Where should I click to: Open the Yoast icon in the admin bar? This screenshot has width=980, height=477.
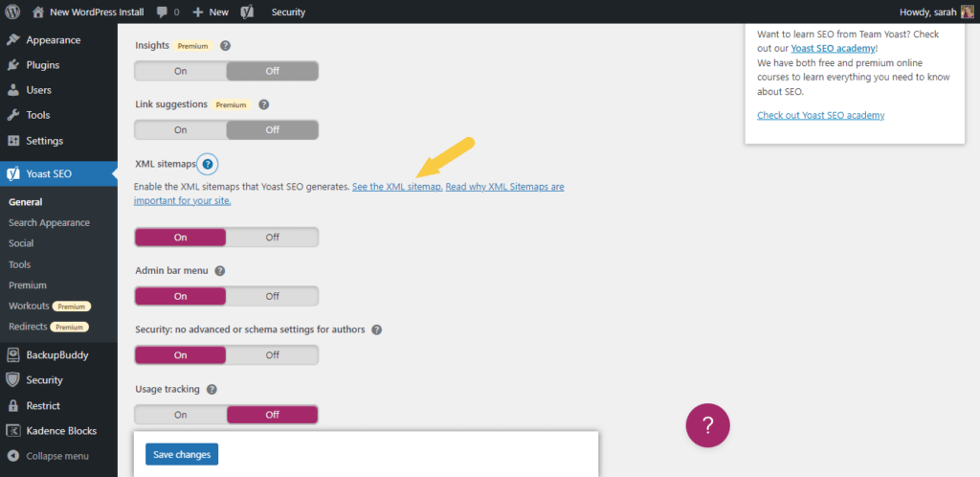click(x=247, y=11)
